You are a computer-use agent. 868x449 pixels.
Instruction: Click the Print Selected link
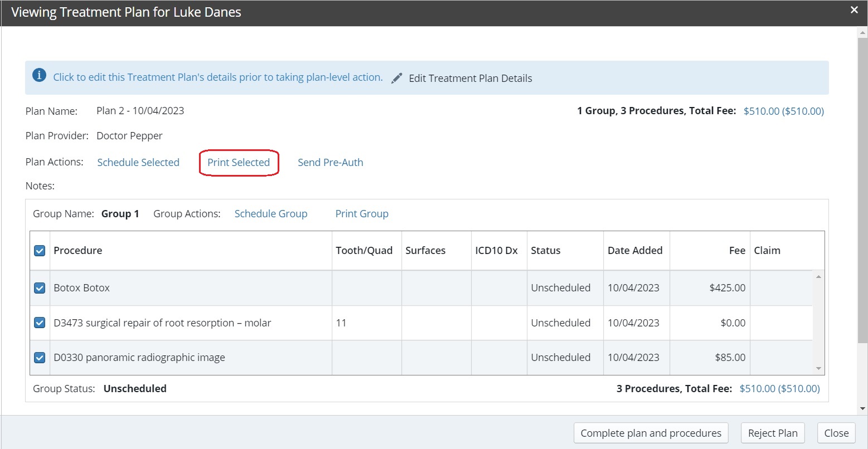pos(239,163)
